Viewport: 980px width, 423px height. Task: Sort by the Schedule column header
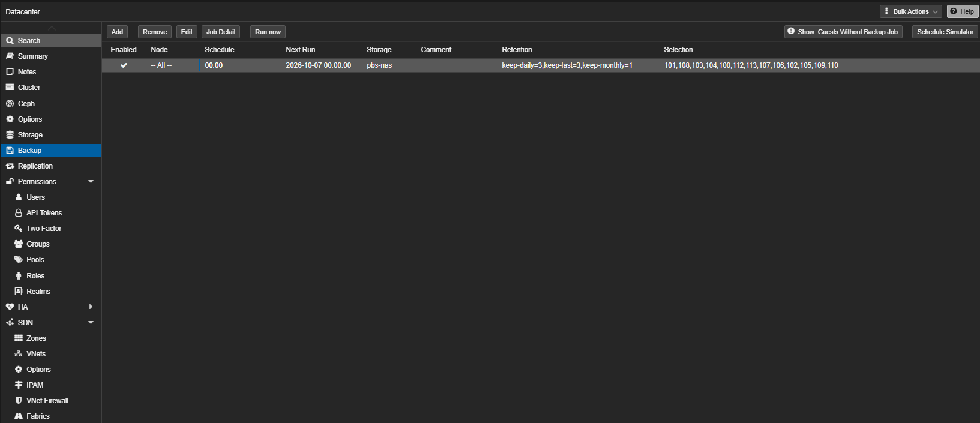(239, 50)
